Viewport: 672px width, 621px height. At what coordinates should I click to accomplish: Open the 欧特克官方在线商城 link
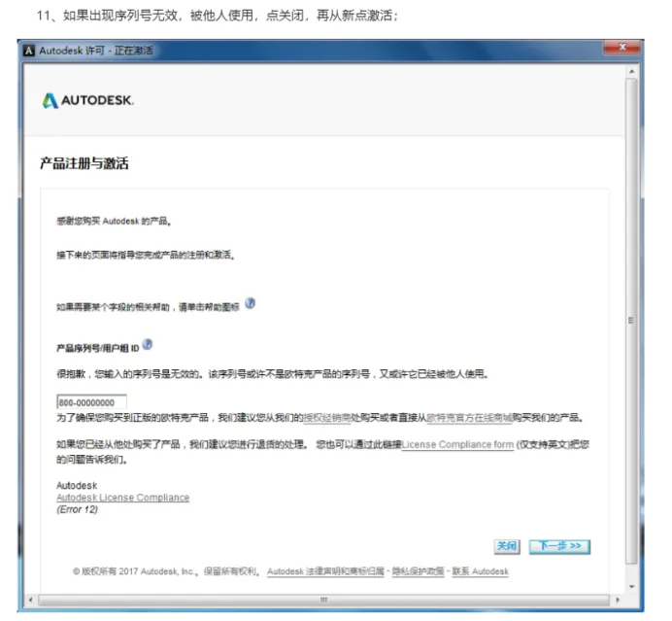point(469,417)
